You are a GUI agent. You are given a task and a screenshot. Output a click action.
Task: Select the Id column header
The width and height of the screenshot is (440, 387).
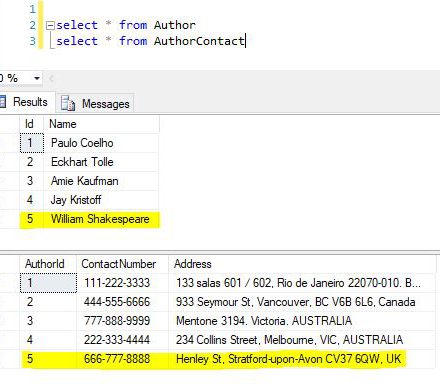(31, 124)
